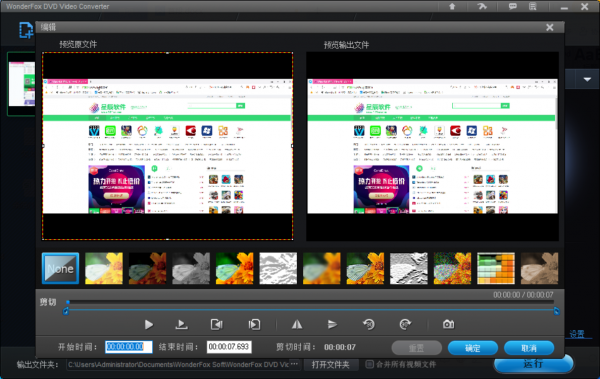Cancel editing with the 取消 button
Image resolution: width=600 pixels, height=379 pixels.
tap(529, 348)
